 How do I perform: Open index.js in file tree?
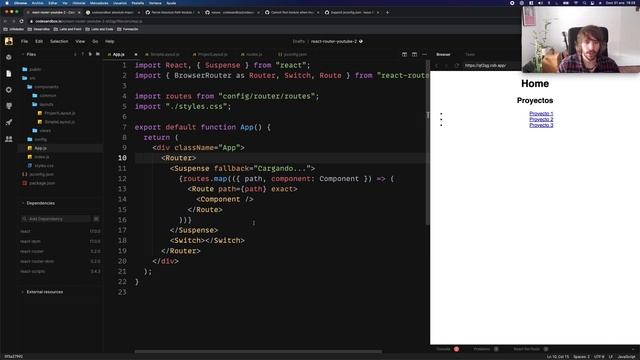[x=38, y=157]
